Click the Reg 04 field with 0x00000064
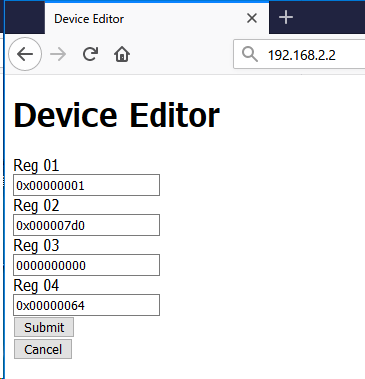 (x=86, y=305)
